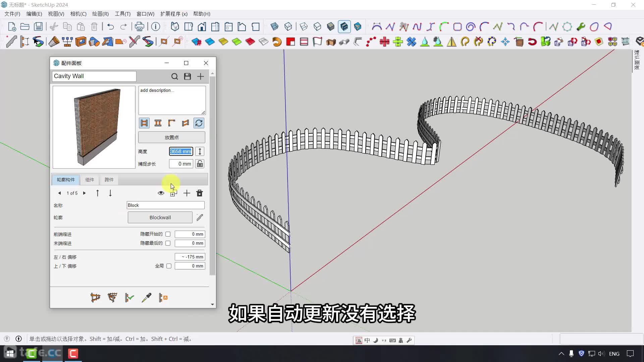Screen dimensions: 644x362
Task: Choose spiral curve tool icon
Action: [471, 26]
